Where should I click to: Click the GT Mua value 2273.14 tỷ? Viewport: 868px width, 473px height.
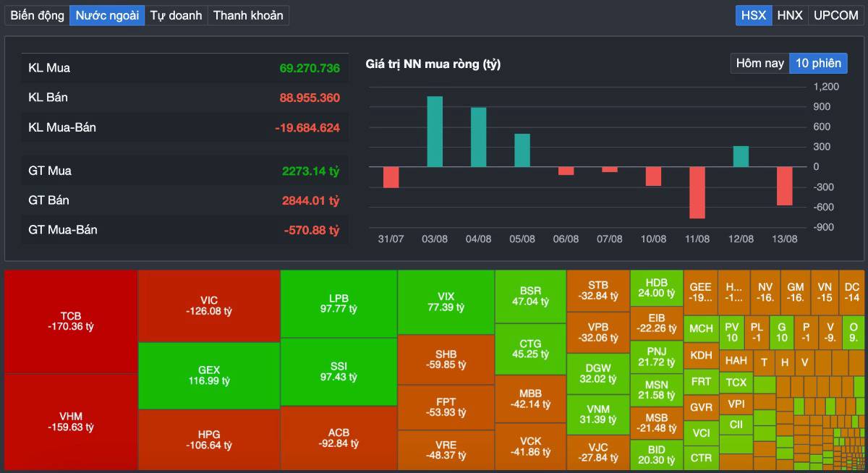coord(310,171)
